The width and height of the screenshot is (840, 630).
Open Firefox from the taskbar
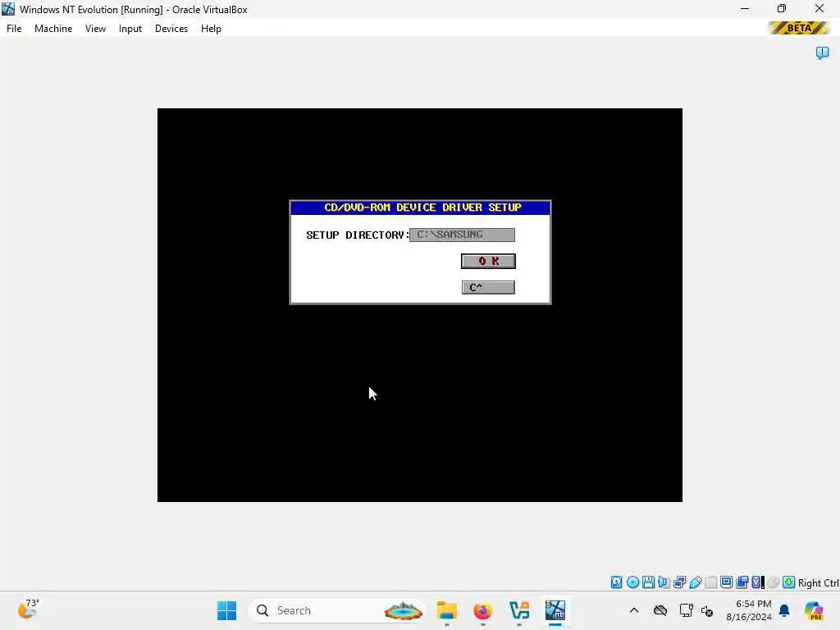tap(482, 610)
